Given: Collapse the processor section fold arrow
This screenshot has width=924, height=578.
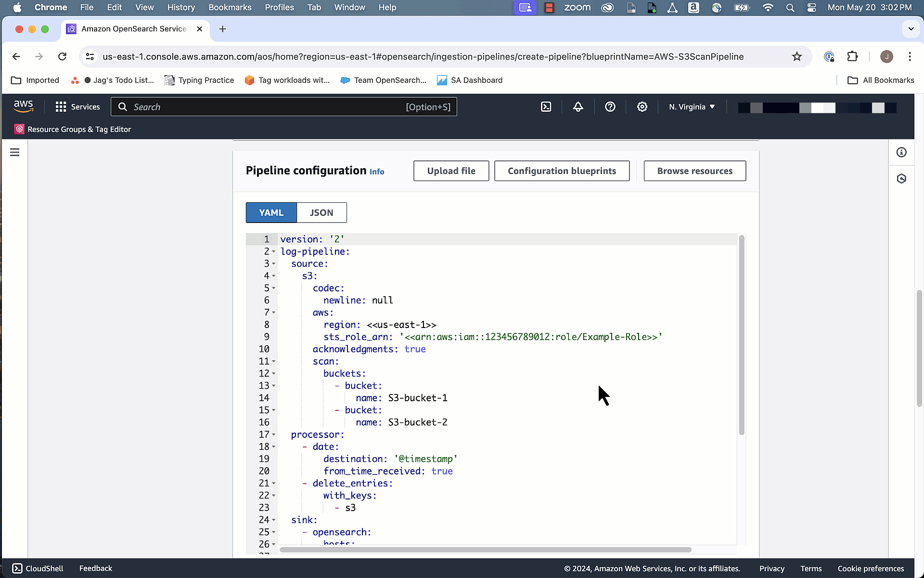Looking at the screenshot, I should [x=274, y=435].
